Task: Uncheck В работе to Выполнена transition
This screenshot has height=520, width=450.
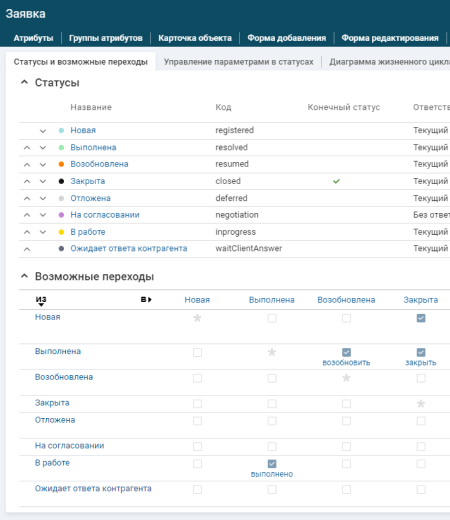Action: (272, 464)
